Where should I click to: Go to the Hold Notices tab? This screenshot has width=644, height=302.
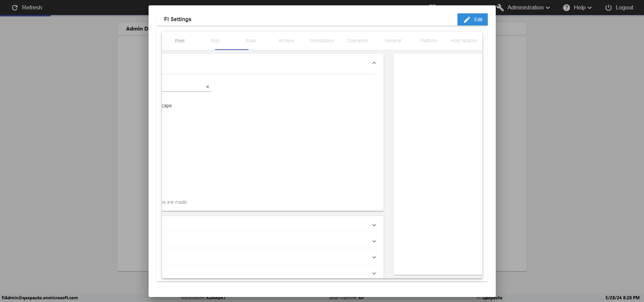[x=464, y=41]
